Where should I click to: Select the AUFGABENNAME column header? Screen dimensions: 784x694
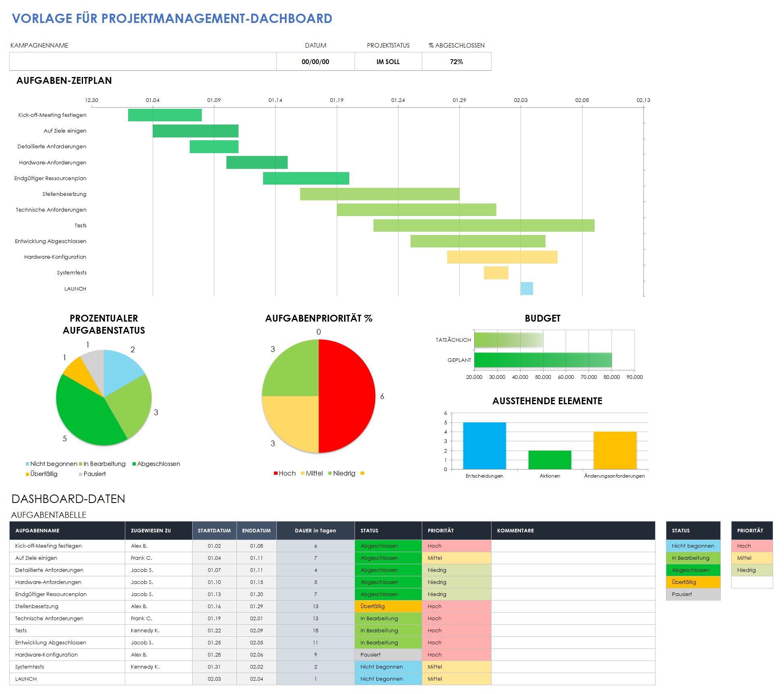(x=67, y=530)
